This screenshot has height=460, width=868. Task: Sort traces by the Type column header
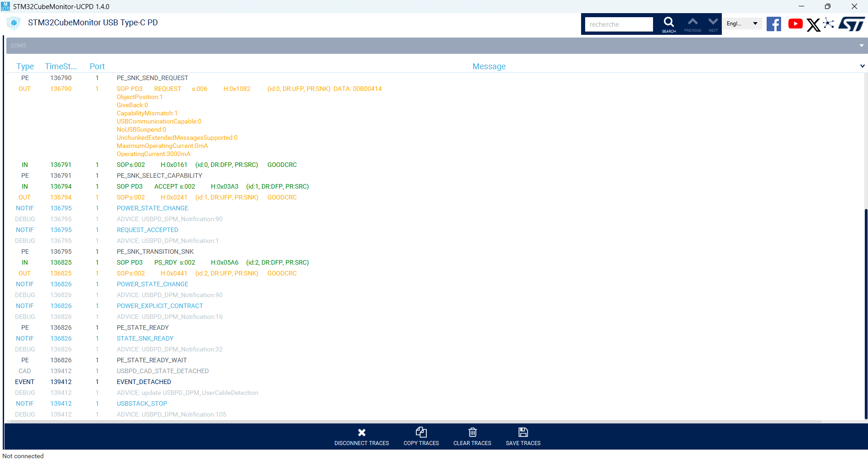pos(25,66)
